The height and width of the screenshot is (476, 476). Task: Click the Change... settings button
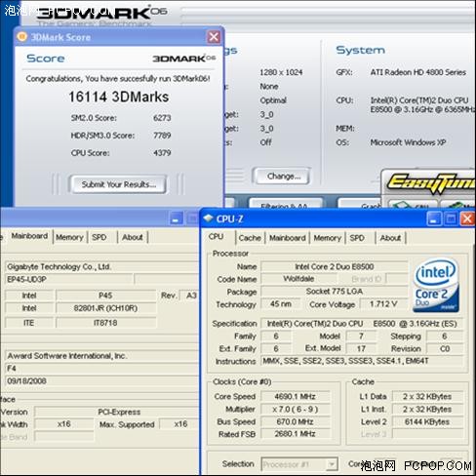pyautogui.click(x=283, y=177)
